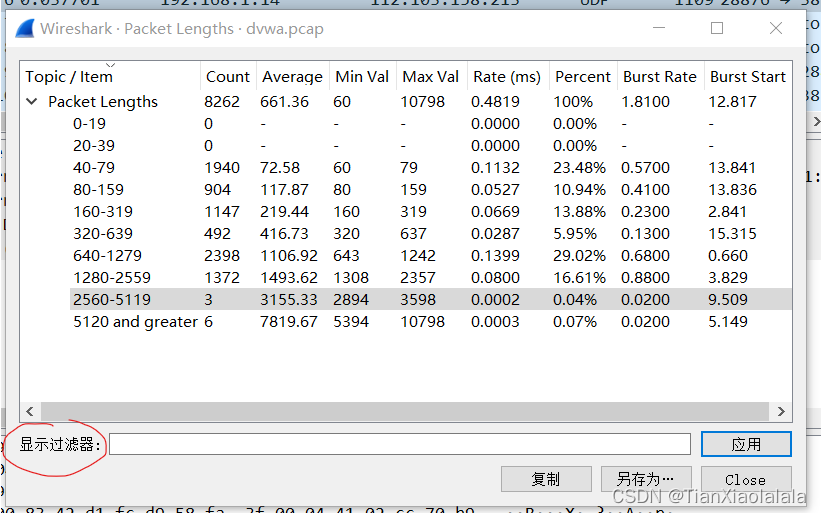821x513 pixels.
Task: Click burst start value 15.315
Action: [732, 233]
